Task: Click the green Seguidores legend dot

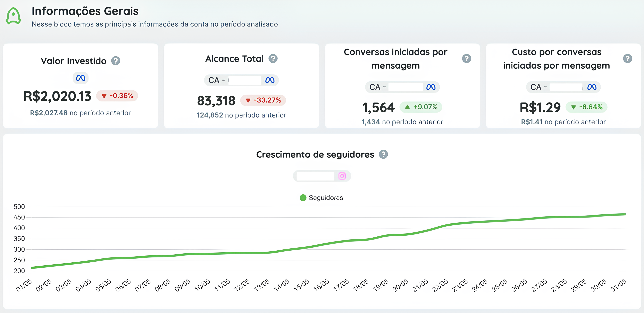Action: (x=303, y=198)
